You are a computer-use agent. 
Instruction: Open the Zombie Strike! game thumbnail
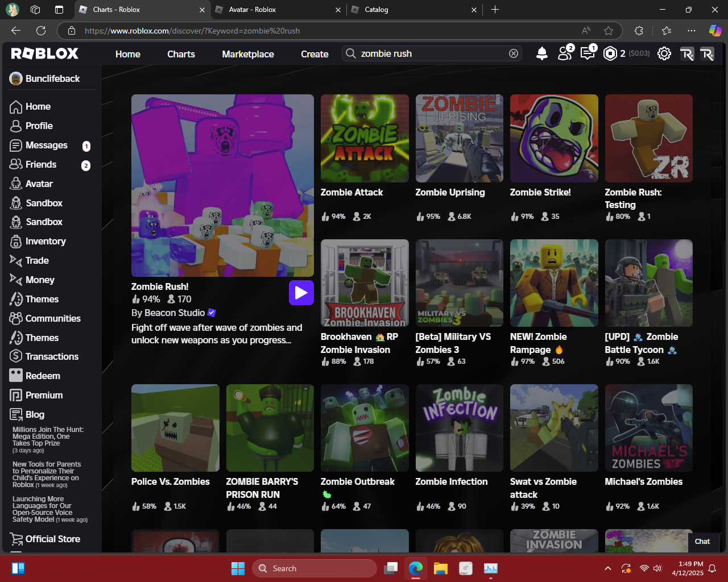point(554,138)
